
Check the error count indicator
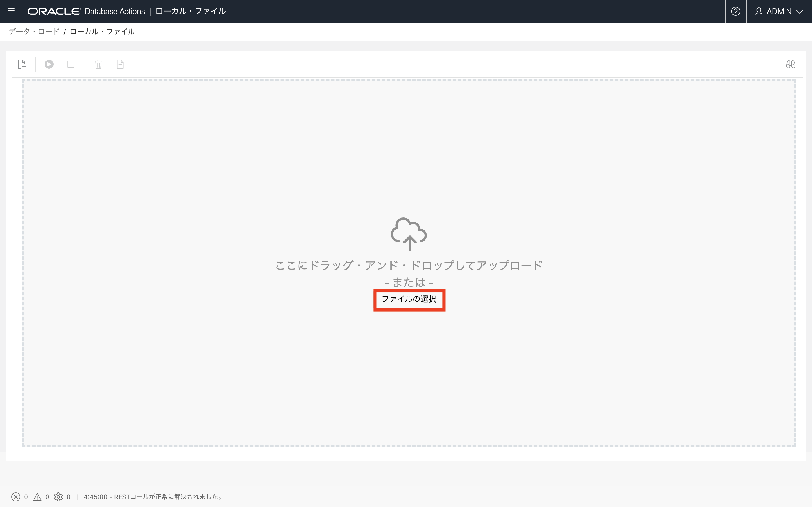coord(16,497)
